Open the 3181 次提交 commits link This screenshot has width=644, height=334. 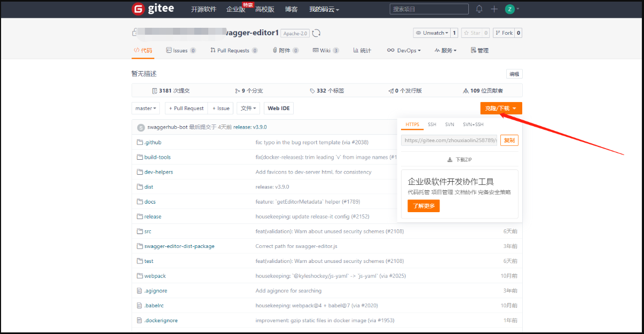click(171, 91)
